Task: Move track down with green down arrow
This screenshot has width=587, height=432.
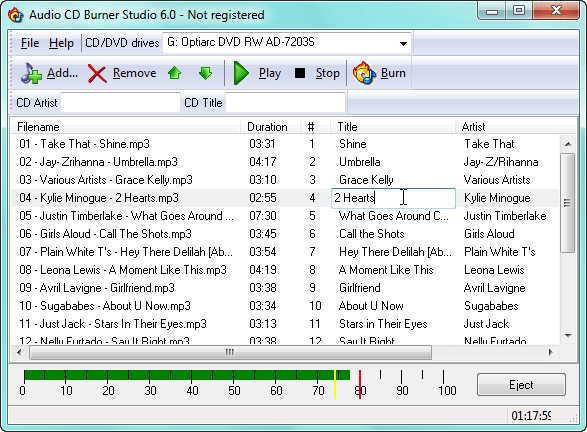Action: [x=205, y=73]
